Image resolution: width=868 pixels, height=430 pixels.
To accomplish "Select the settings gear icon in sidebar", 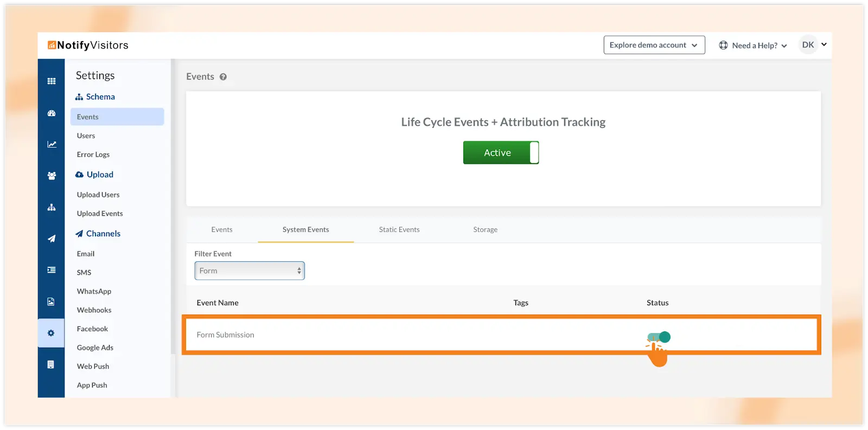I will coord(51,333).
